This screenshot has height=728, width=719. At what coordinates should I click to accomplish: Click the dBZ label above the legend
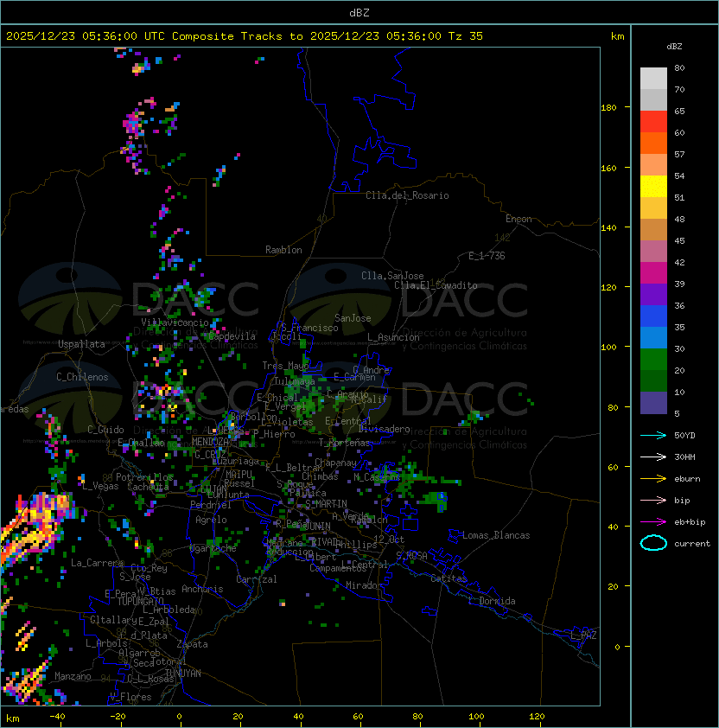pyautogui.click(x=674, y=47)
